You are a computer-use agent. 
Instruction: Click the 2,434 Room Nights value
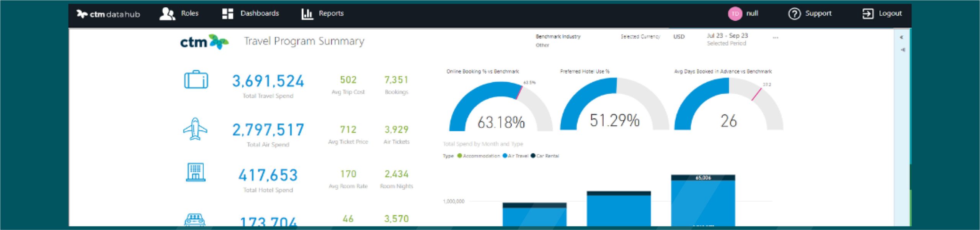(x=397, y=174)
